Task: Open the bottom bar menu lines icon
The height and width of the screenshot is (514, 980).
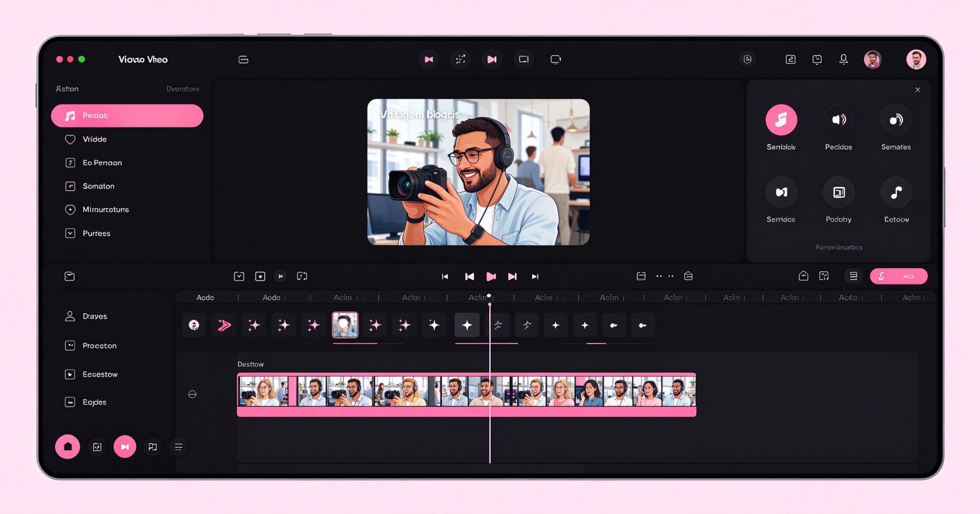Action: (x=178, y=447)
